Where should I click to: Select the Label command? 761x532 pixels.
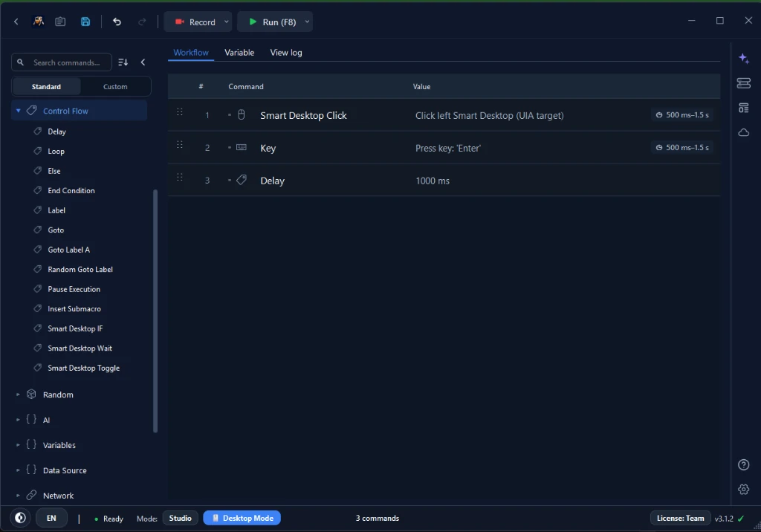pos(56,210)
